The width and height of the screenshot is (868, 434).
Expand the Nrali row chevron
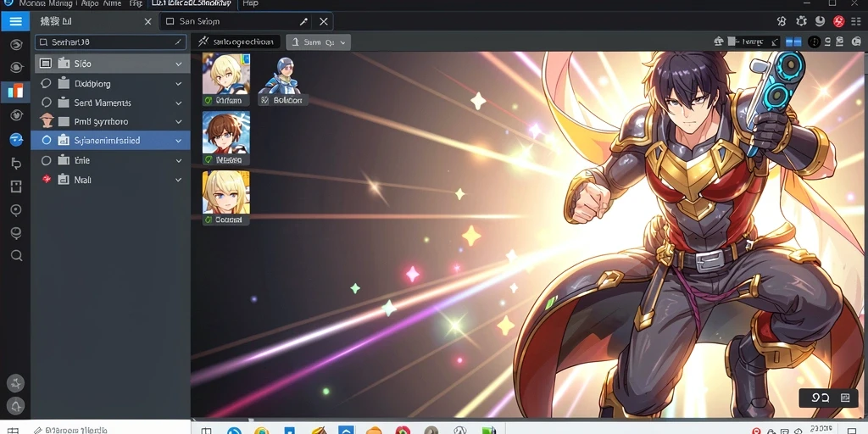(x=178, y=180)
